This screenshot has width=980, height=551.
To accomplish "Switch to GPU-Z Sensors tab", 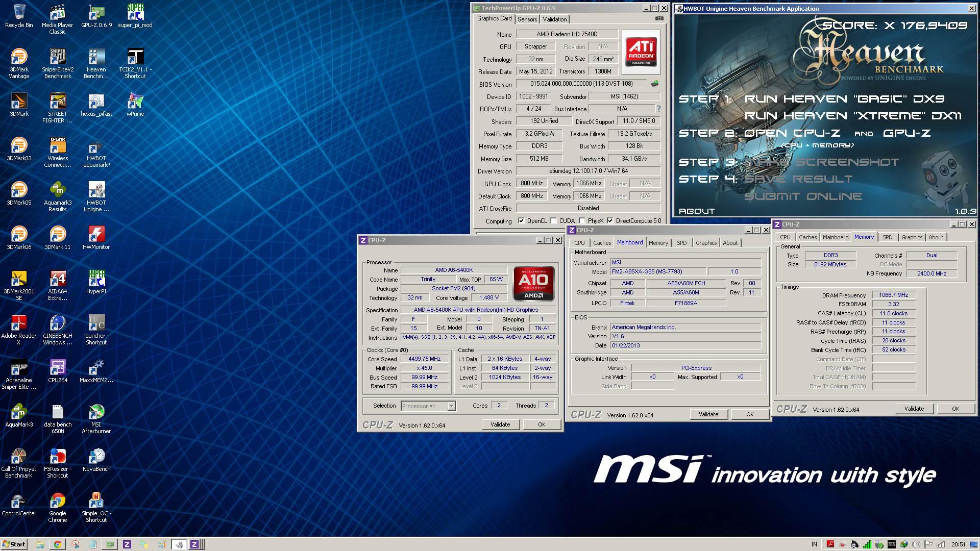I will (x=527, y=19).
